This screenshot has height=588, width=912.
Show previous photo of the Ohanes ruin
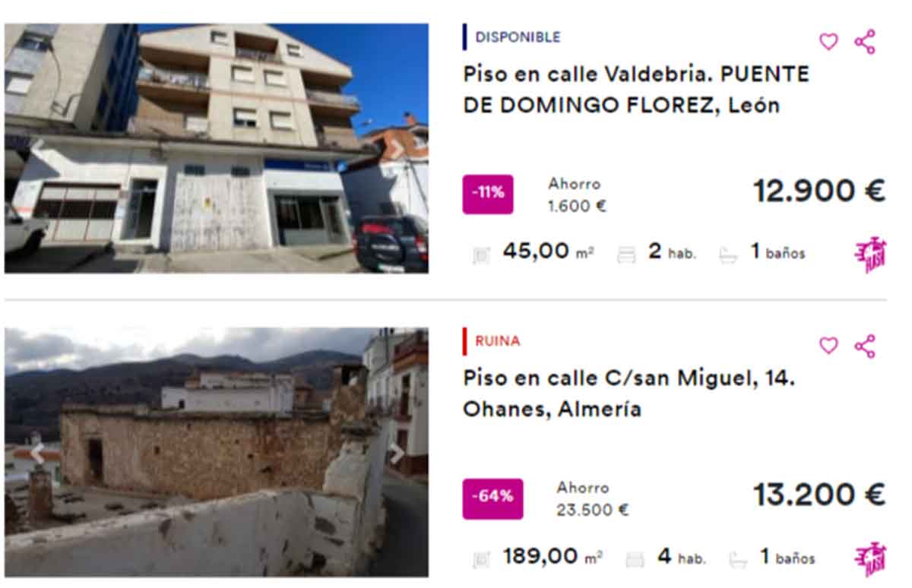[x=36, y=453]
